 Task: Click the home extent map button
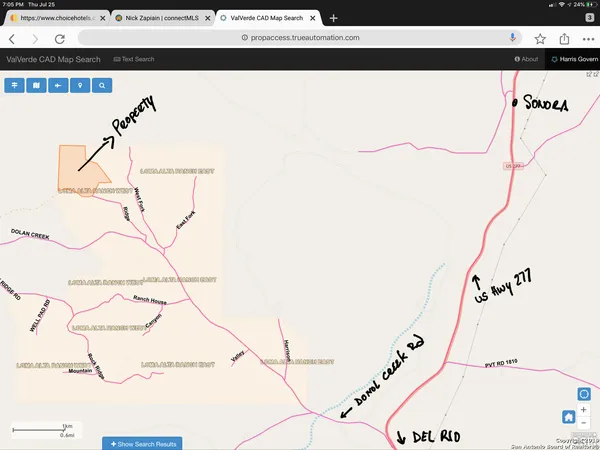click(x=569, y=416)
